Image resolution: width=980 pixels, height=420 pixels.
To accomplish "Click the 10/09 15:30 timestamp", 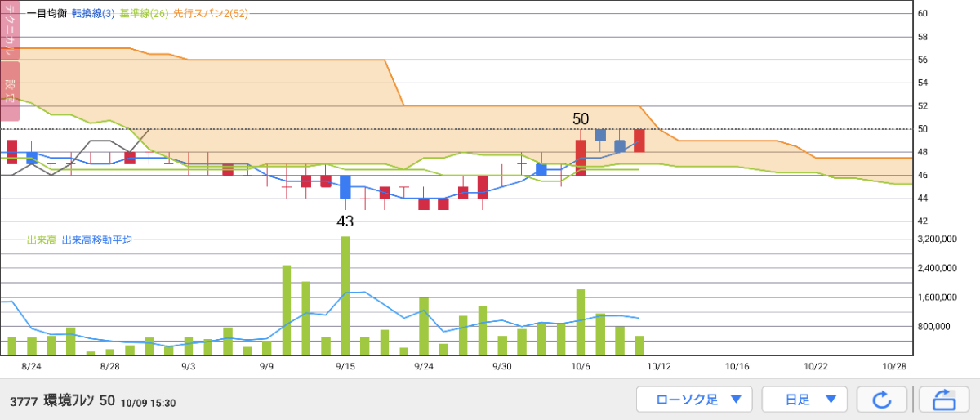I will tap(148, 403).
